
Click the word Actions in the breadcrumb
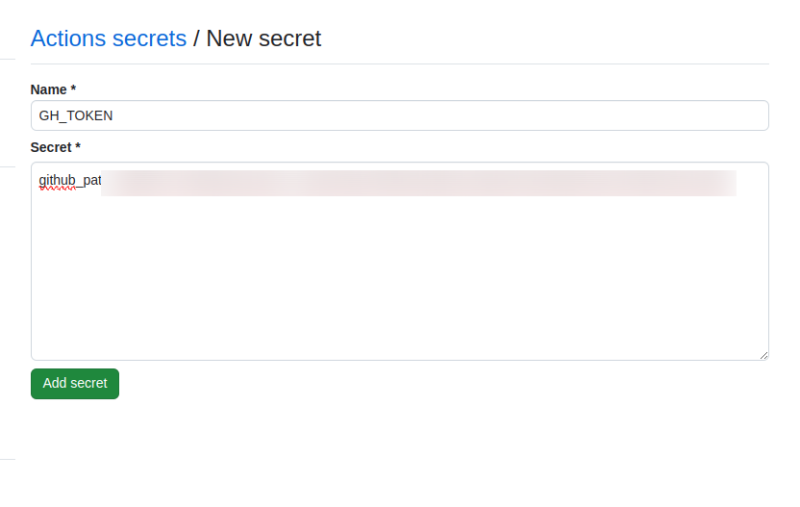coord(69,39)
